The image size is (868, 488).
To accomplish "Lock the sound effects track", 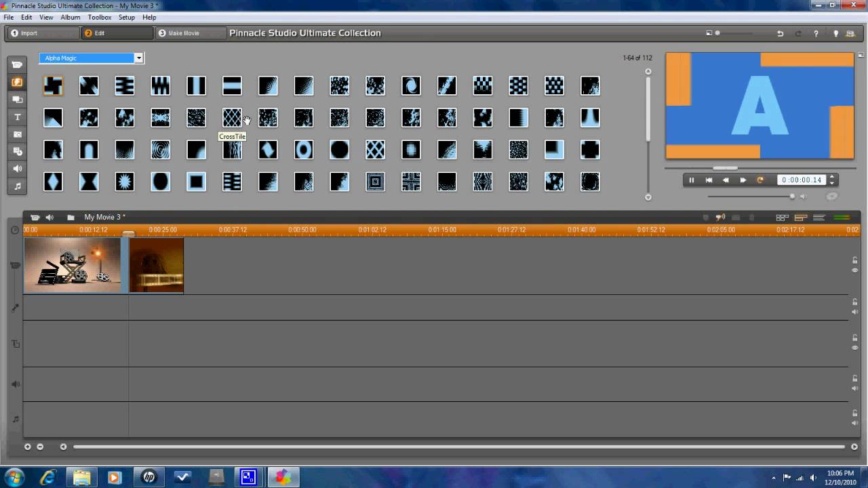I will [855, 378].
